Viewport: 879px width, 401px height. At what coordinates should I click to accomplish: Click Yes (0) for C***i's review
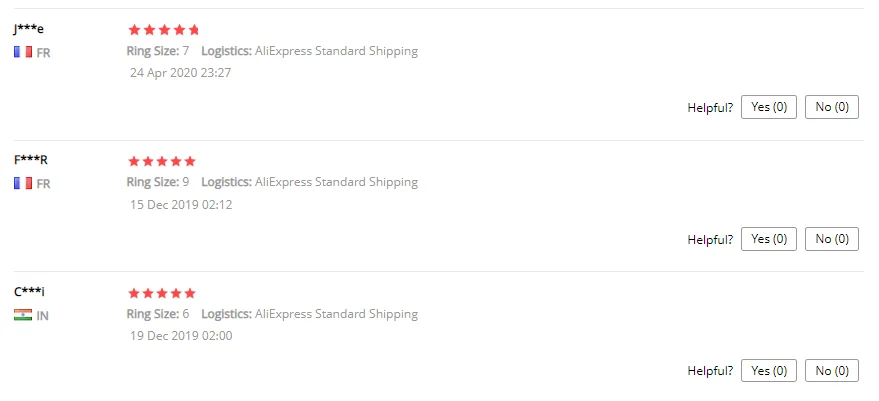(x=768, y=370)
